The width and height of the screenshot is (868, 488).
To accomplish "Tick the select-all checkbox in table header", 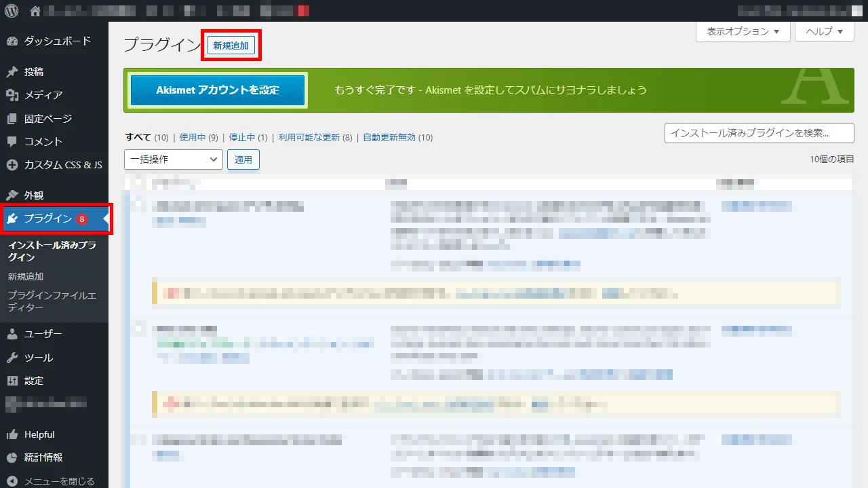I will point(138,183).
